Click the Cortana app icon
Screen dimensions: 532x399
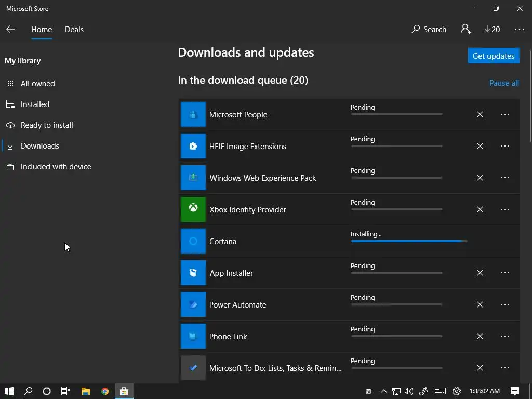[193, 241]
